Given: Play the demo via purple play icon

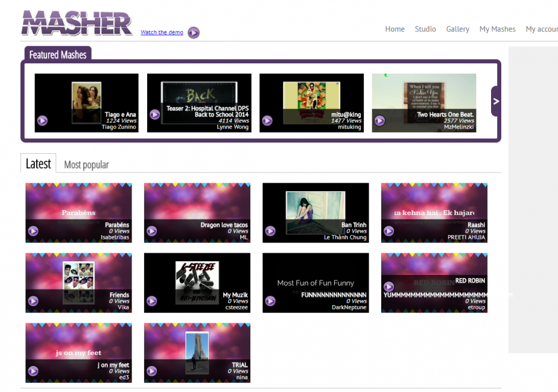Looking at the screenshot, I should (x=194, y=33).
